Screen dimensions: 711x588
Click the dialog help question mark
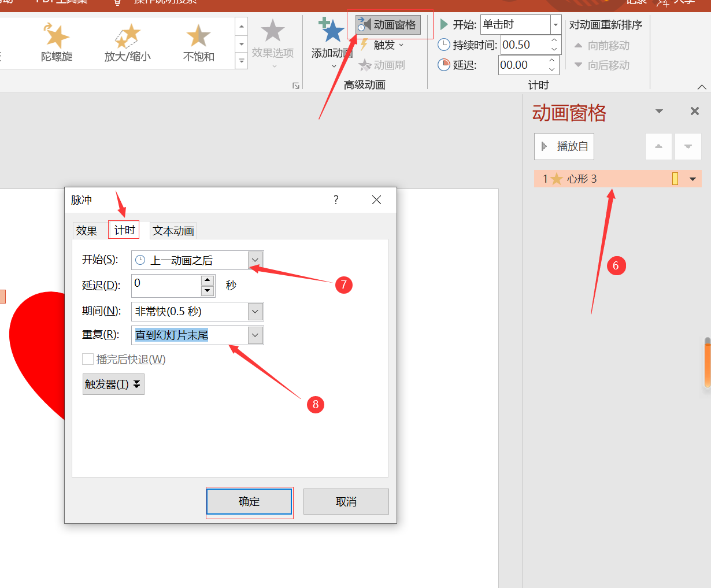click(336, 200)
